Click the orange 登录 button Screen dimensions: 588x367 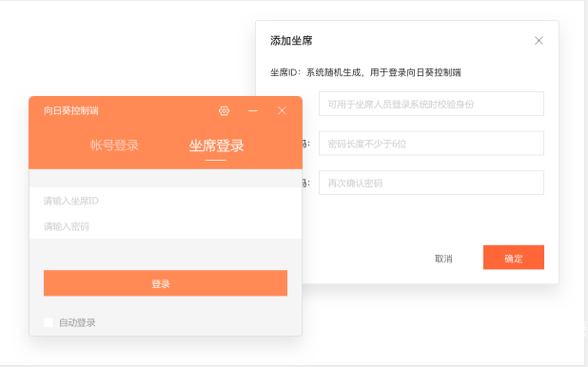pos(166,283)
